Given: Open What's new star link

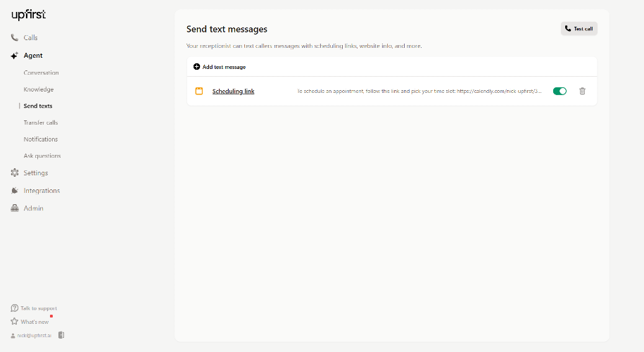Looking at the screenshot, I should [x=34, y=322].
